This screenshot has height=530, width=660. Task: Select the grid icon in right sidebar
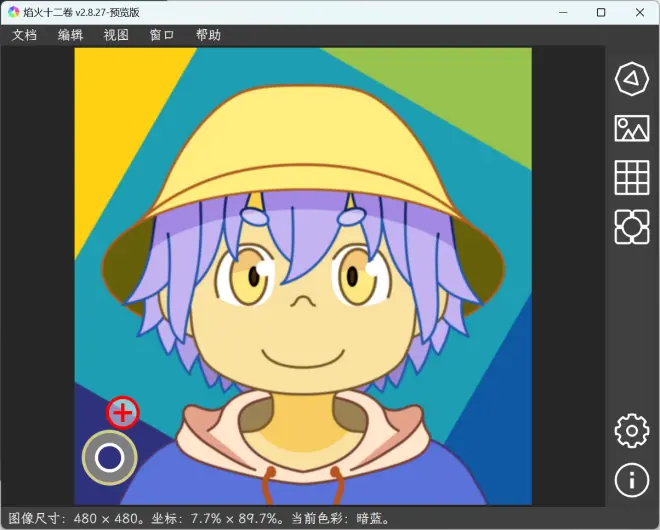pos(632,177)
